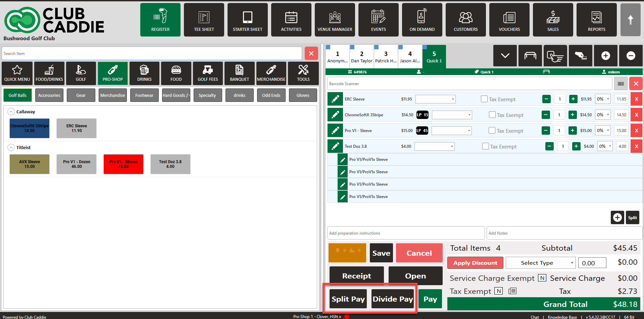Toggle Tax Exempt for Test Doz 3.8
The width and height of the screenshot is (644, 319).
tap(485, 146)
